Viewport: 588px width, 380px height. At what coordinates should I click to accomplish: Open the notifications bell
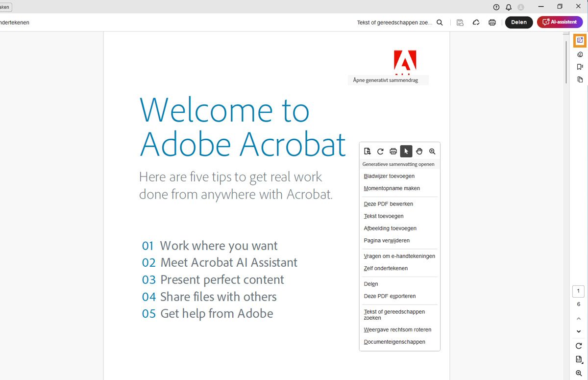(509, 7)
